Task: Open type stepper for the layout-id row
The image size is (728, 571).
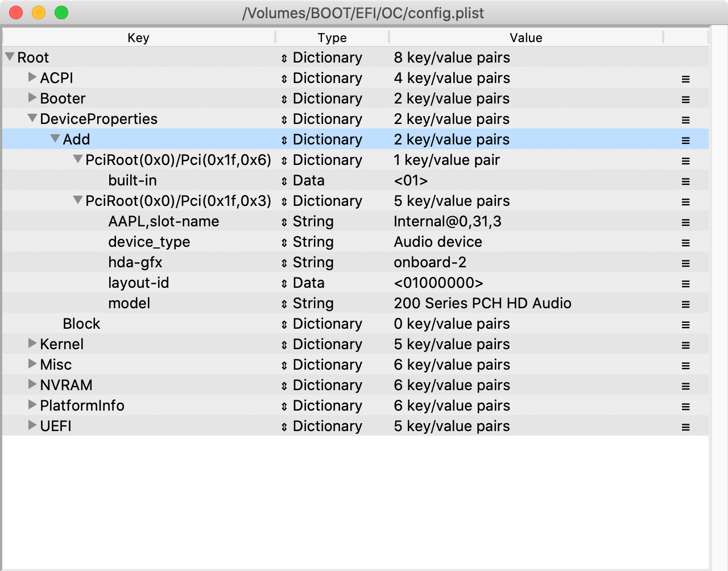Action: [x=284, y=283]
